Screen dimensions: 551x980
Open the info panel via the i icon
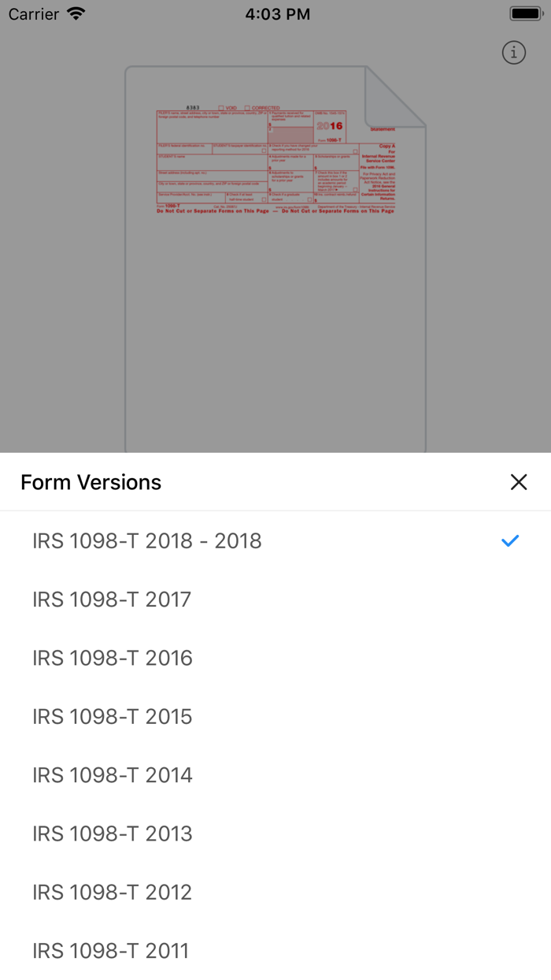(x=514, y=52)
